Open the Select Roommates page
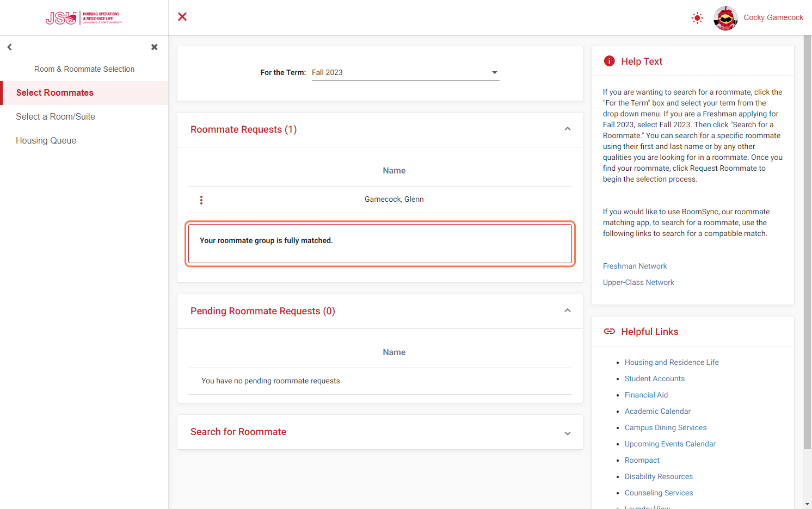The image size is (812, 509). click(84, 93)
